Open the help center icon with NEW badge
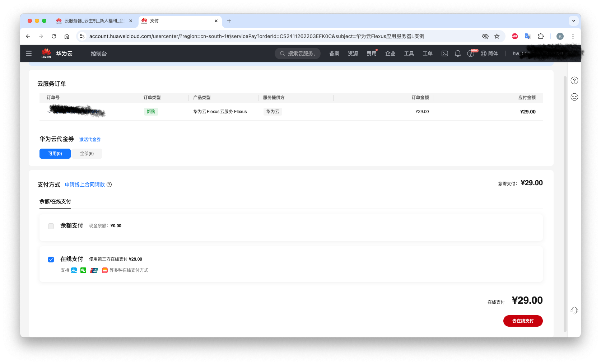Image resolution: width=601 pixels, height=364 pixels. pyautogui.click(x=471, y=53)
